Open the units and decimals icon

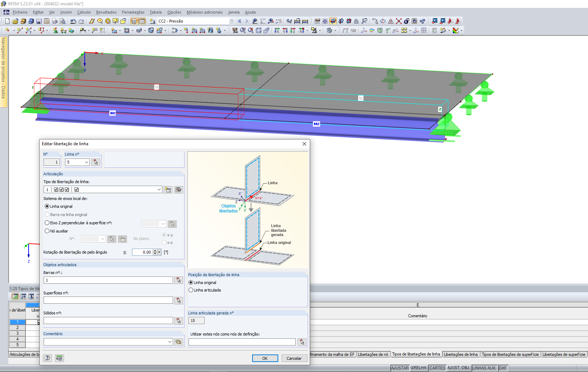pyautogui.click(x=59, y=358)
